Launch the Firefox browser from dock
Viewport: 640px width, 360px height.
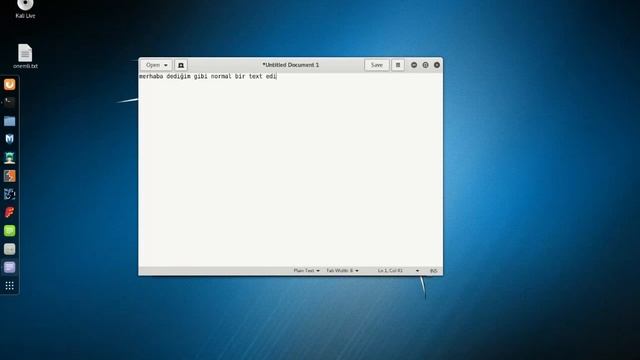point(9,84)
